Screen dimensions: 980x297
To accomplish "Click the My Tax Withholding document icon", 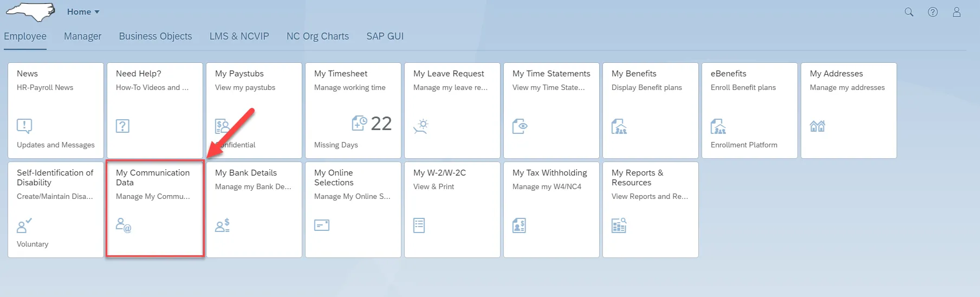I will [519, 225].
